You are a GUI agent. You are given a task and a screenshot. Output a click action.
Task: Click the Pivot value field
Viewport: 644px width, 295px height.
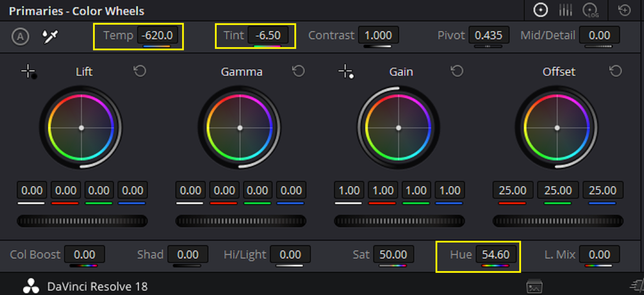point(489,36)
